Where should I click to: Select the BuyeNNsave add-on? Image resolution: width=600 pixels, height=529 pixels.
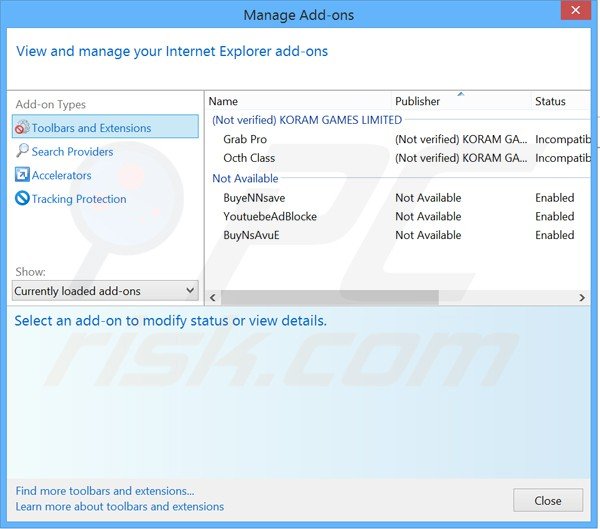pos(254,198)
